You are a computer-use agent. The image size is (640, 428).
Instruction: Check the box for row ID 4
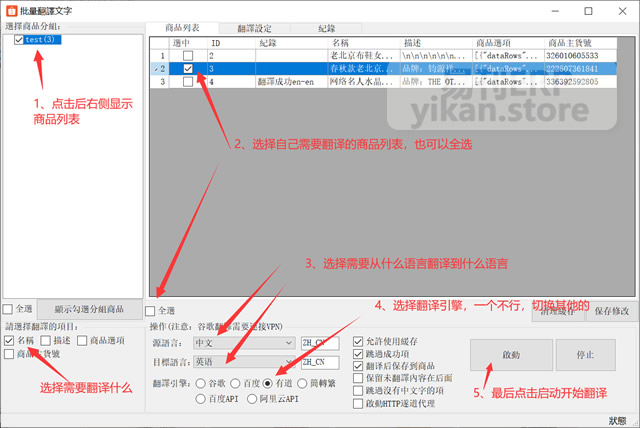188,82
